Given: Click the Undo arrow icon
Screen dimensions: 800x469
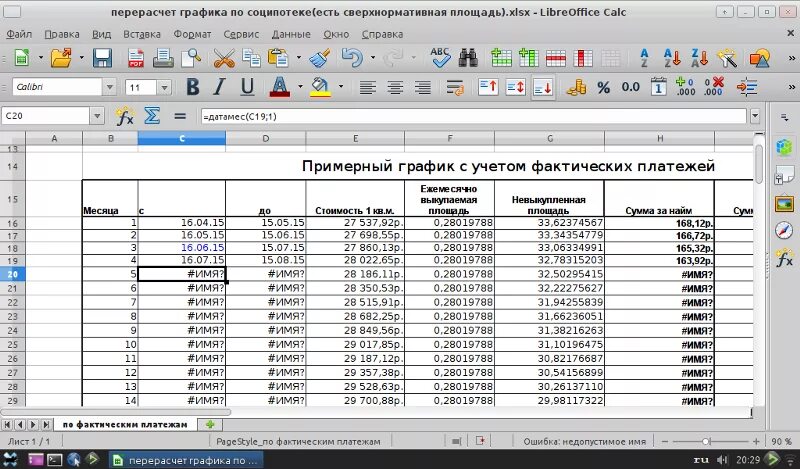Looking at the screenshot, I should 352,58.
